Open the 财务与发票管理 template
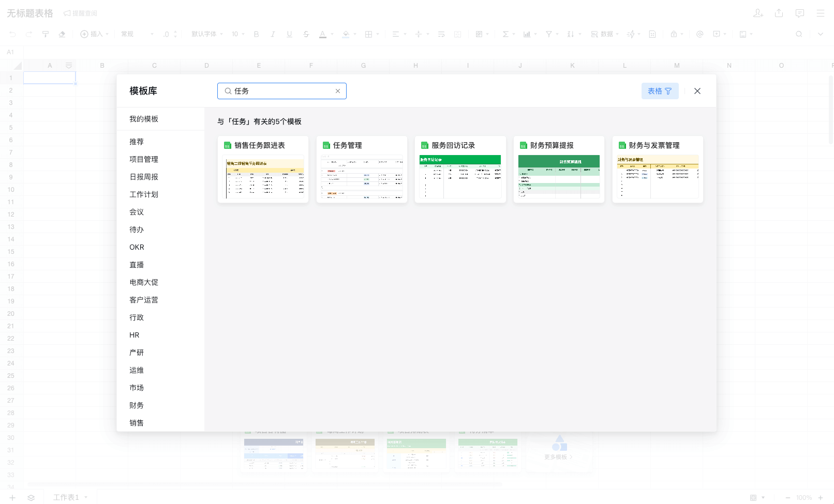Viewport: 834px width, 504px height. click(658, 170)
